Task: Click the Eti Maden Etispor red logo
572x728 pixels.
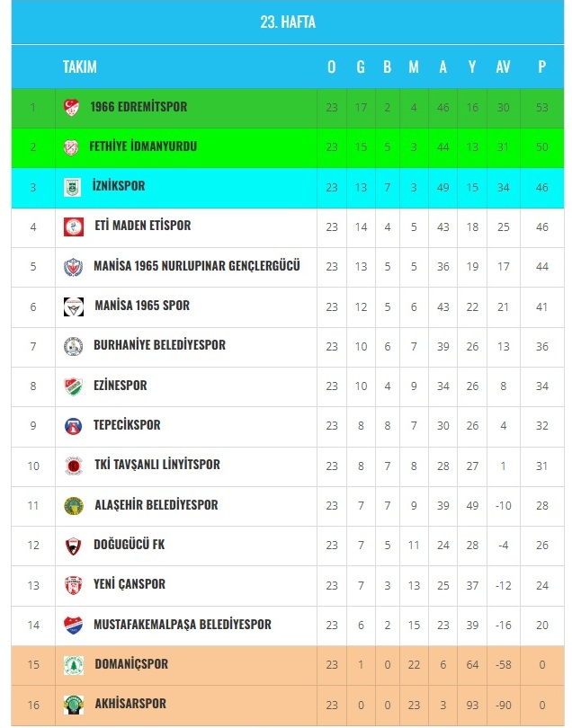Action: (x=74, y=227)
